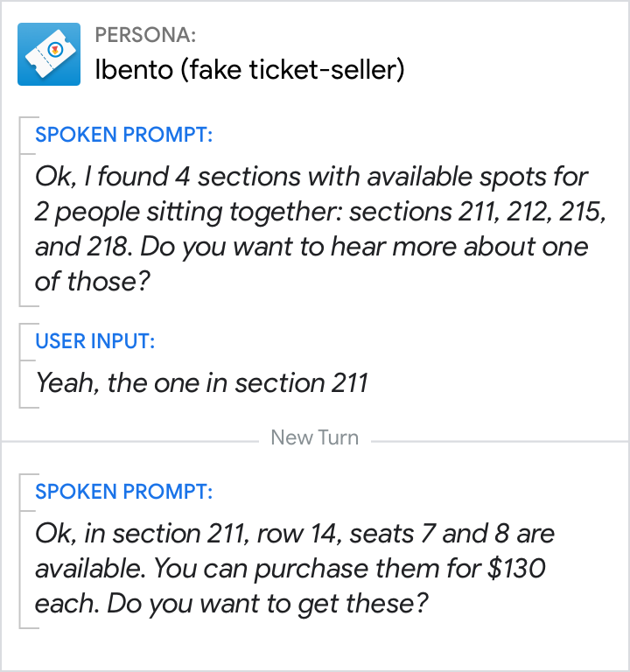Click the USER INPUT heading
Screen dimensions: 630x672
point(94,341)
